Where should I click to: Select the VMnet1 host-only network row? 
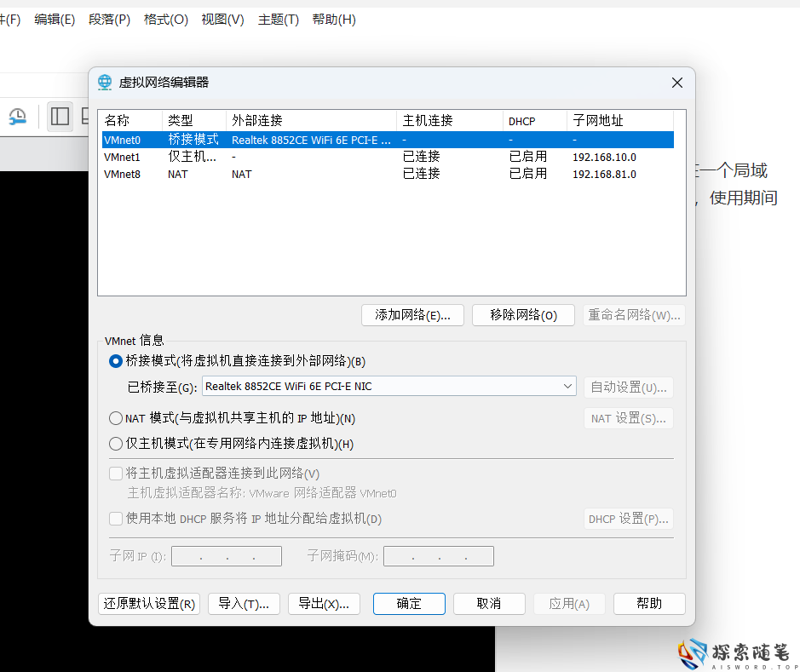256,156
